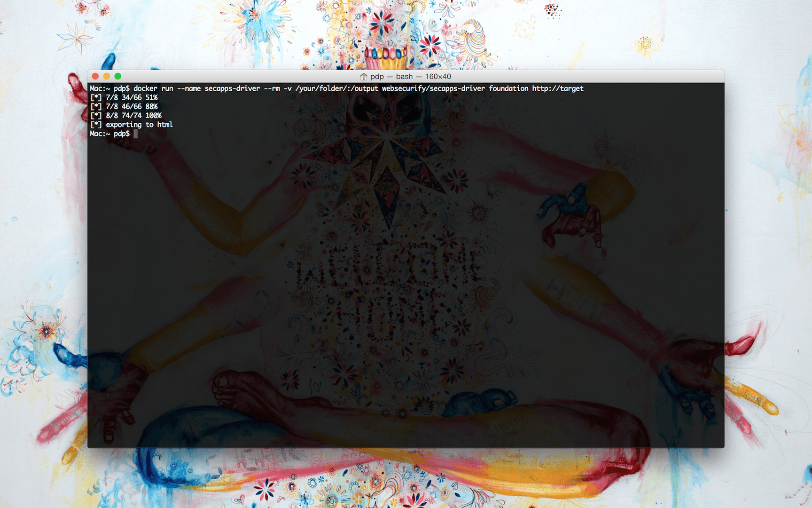Click the '7/8 34/66 51%' progress line
This screenshot has height=508, width=812.
124,97
